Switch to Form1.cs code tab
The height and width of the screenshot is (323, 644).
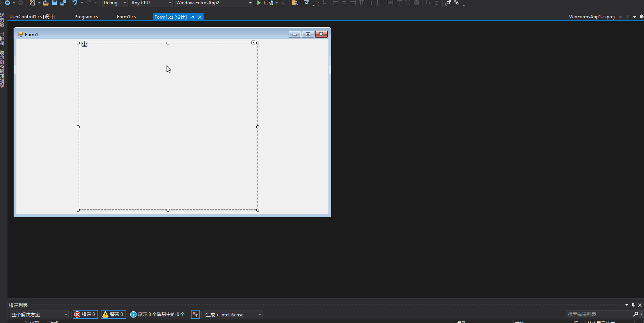point(126,17)
